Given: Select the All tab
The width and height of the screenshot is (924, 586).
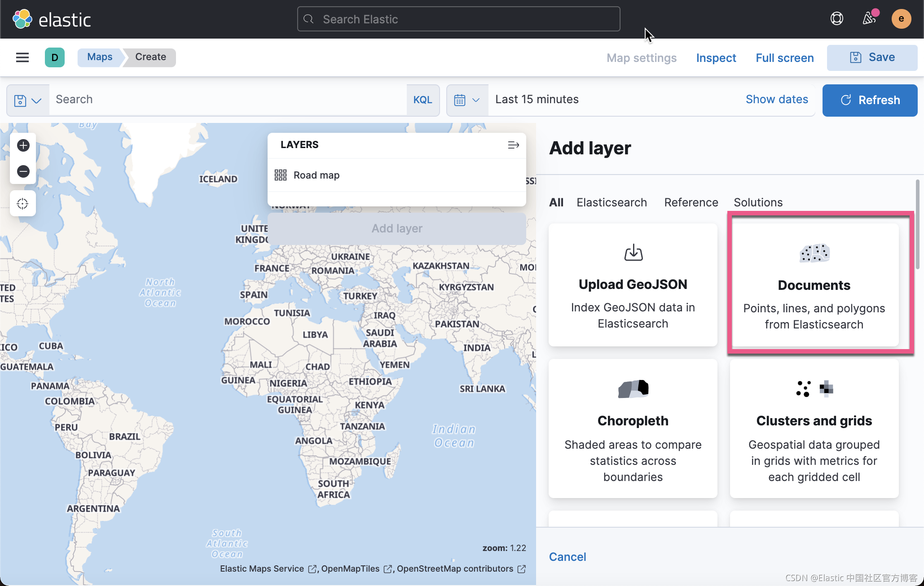Looking at the screenshot, I should click(556, 202).
